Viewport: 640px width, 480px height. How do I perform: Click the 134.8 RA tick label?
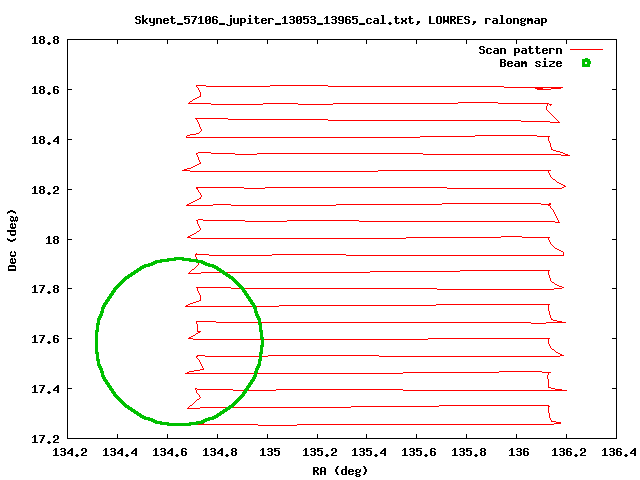coord(220,452)
